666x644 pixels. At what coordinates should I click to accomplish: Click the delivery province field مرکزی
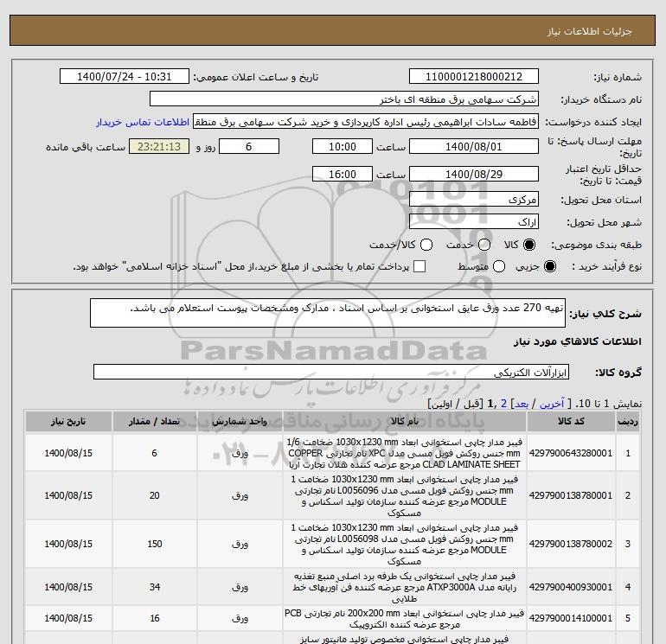click(474, 199)
